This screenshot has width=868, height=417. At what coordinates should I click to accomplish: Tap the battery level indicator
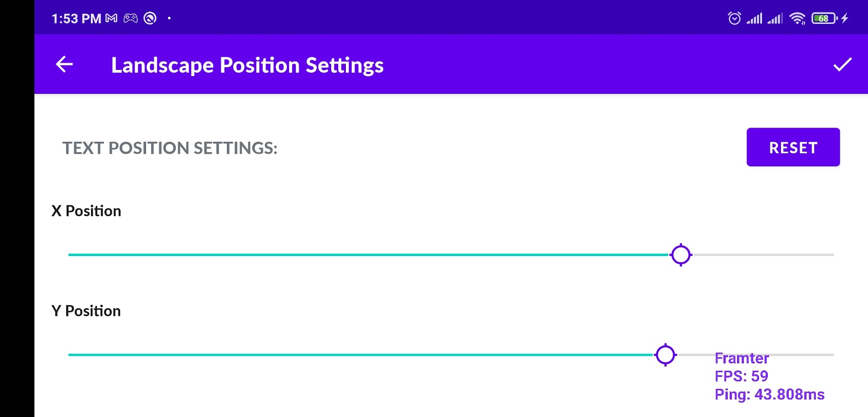tap(824, 19)
